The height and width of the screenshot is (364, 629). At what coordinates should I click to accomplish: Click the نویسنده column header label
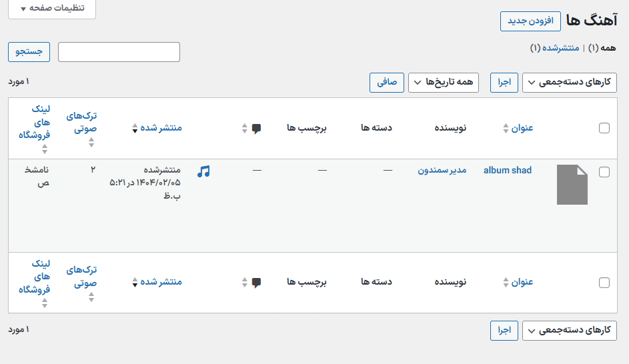(450, 128)
